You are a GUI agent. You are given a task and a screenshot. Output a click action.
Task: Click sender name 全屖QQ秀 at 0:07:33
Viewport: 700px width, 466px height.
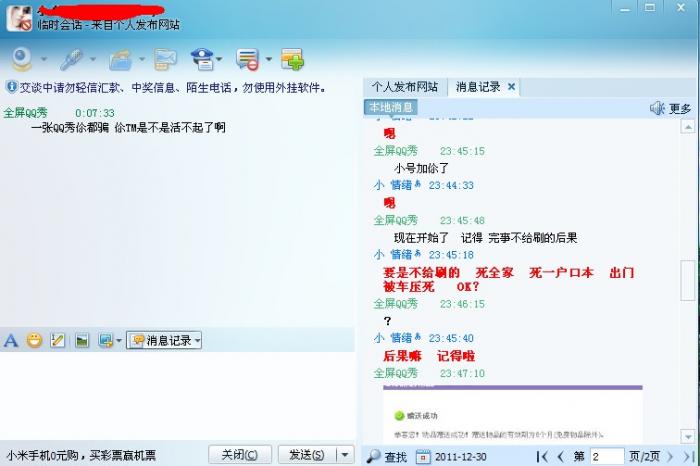[x=25, y=113]
